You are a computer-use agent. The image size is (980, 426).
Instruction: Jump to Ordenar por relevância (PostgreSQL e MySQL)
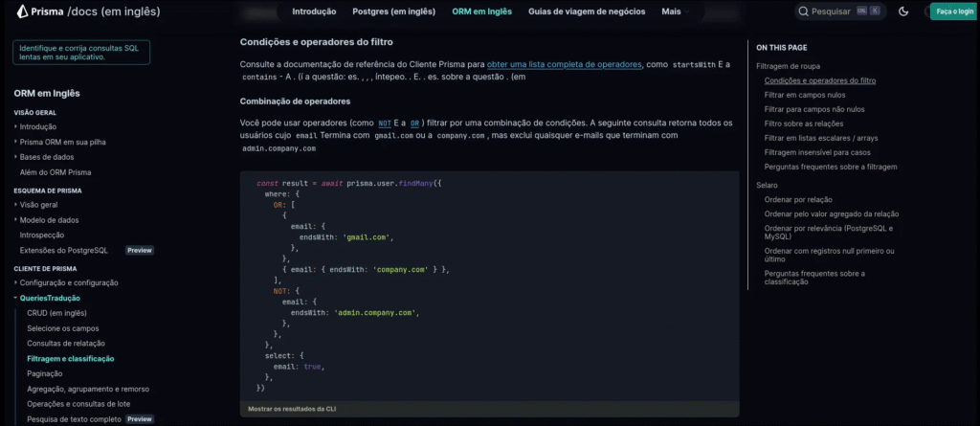pyautogui.click(x=829, y=233)
